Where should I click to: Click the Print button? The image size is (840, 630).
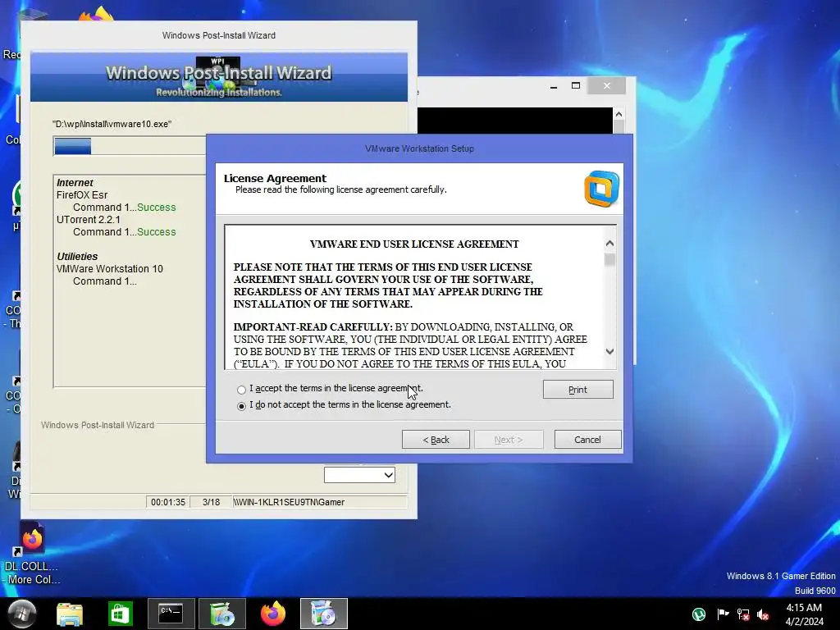coord(577,390)
